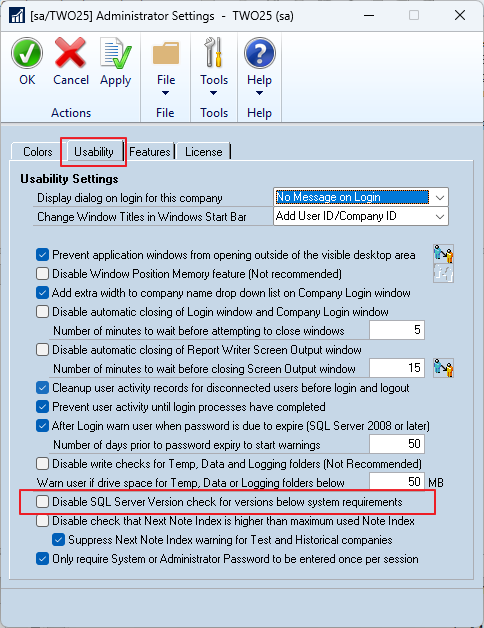This screenshot has height=628, width=484.
Task: Expand the File dropdown arrow
Action: point(165,93)
